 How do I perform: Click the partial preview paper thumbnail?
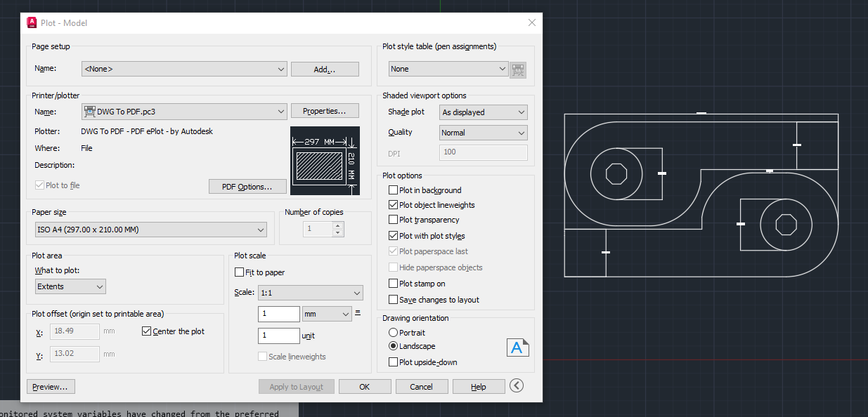324,160
